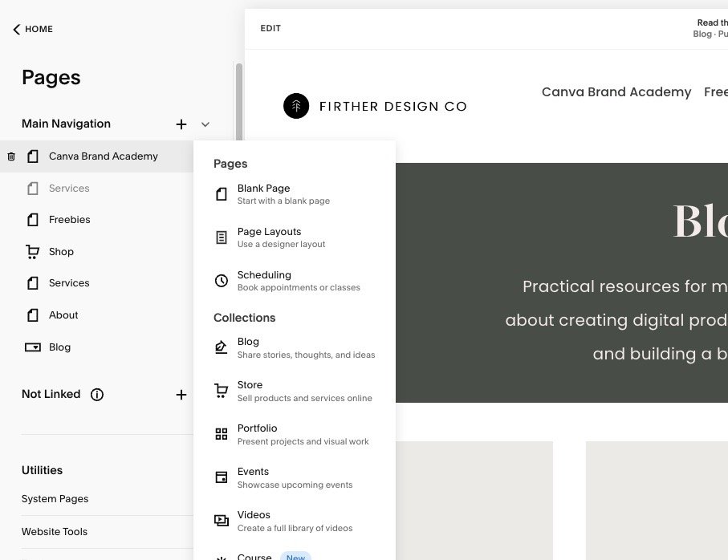
Task: Choose Page Layouts in the Pages menu
Action: point(269,237)
